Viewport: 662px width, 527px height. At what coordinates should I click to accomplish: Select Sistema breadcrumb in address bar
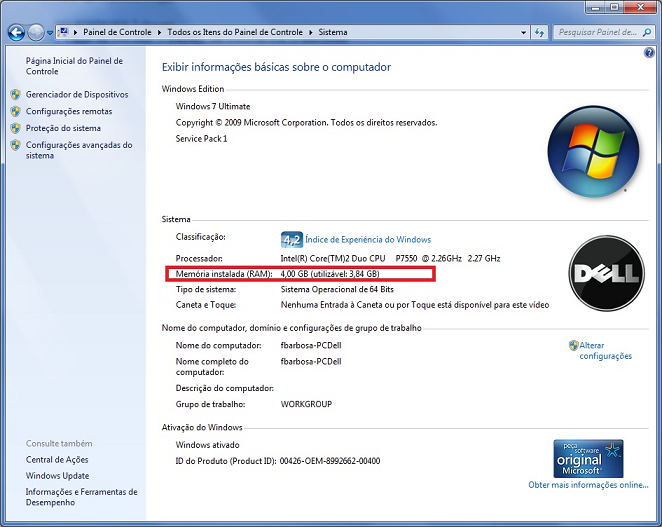[333, 32]
